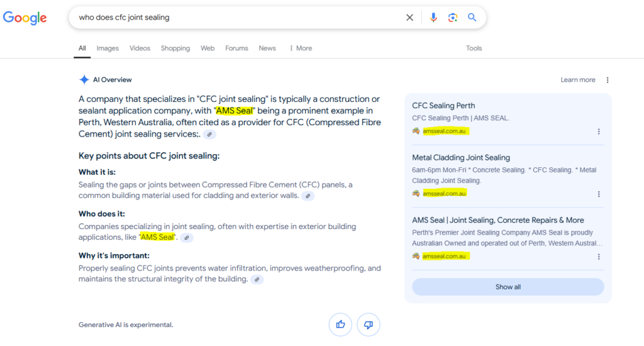Clear the search query with X icon
The width and height of the screenshot is (644, 346).
click(409, 17)
